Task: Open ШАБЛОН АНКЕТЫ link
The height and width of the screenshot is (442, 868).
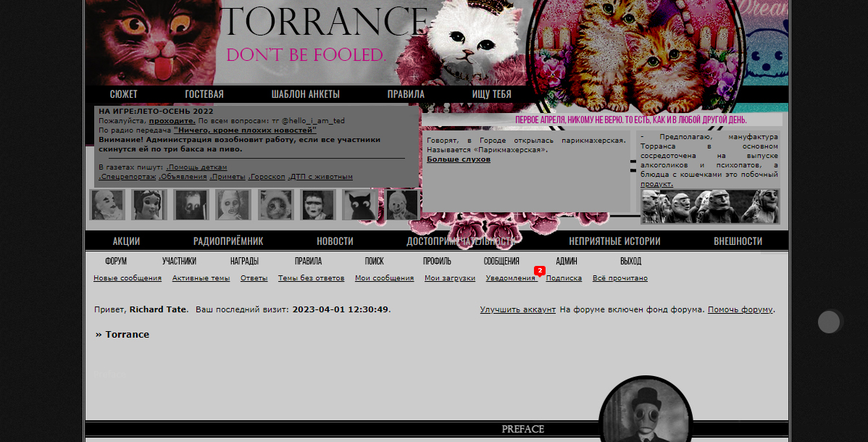Action: (306, 94)
